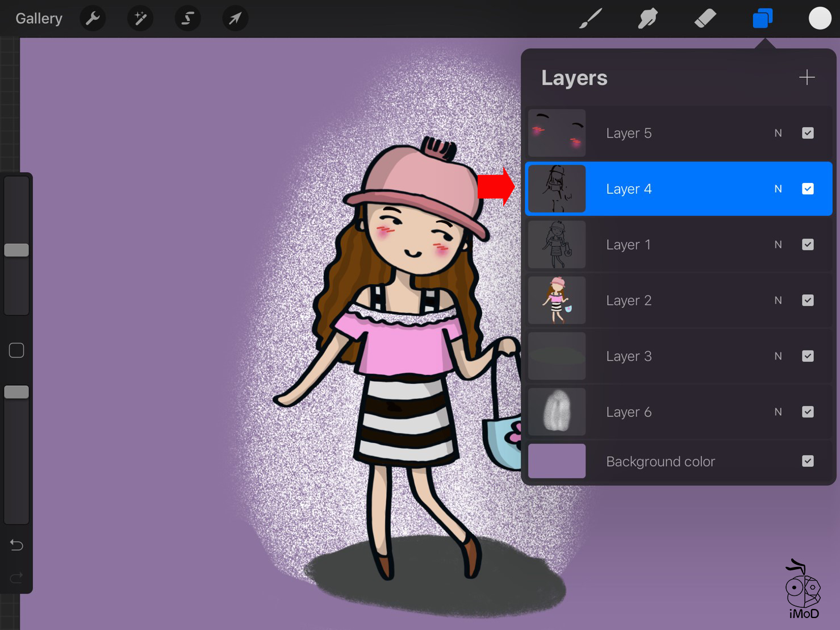Viewport: 840px width, 630px height.
Task: Open the Adjustments magic wand menu
Action: 140,19
